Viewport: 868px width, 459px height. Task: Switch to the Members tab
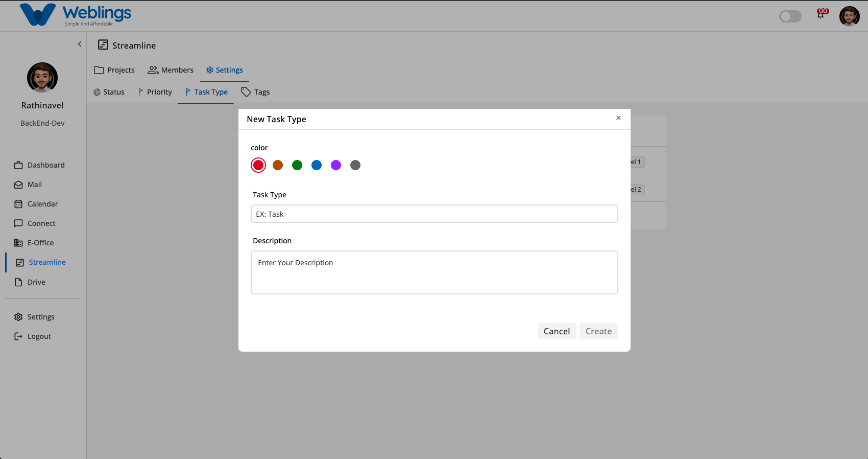171,70
